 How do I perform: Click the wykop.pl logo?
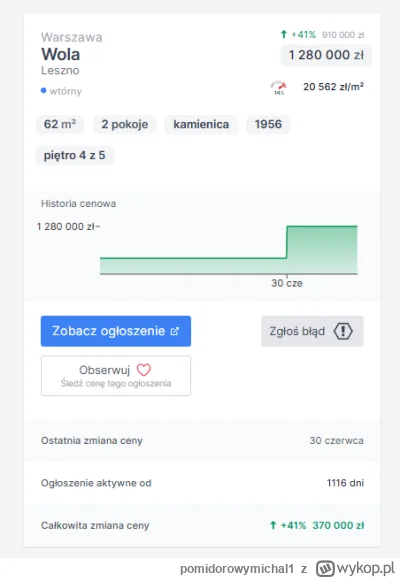click(x=356, y=568)
